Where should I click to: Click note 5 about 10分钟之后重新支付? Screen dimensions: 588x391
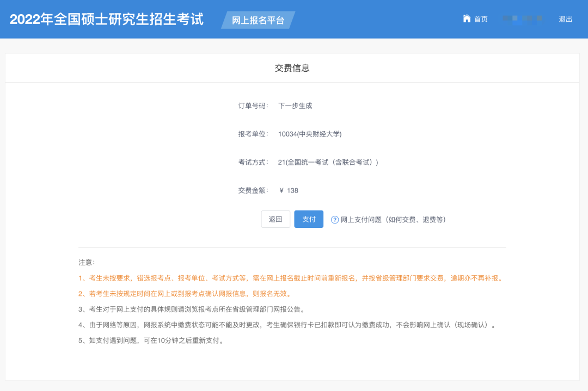[x=151, y=341]
